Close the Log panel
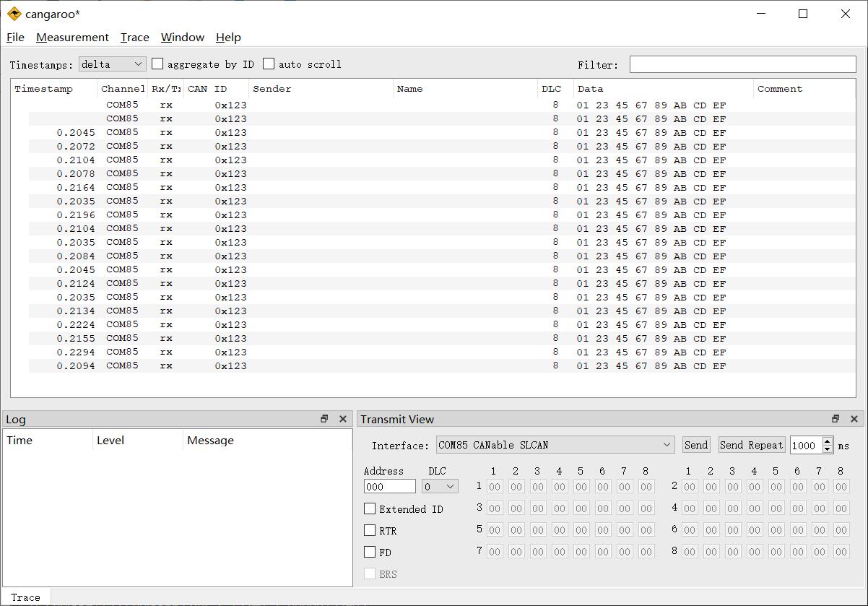The image size is (868, 606). pos(343,419)
